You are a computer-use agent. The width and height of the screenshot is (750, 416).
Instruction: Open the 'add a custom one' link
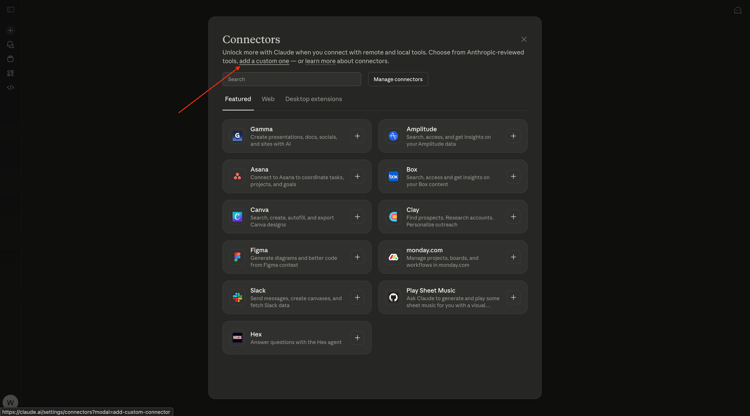[x=264, y=61]
